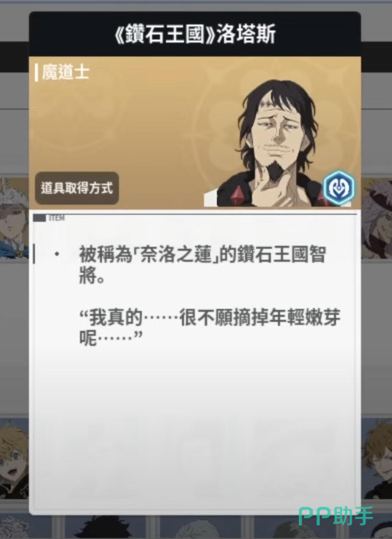Choose the eyepatch character card at left
Screen dimensions: 392x539
click(x=14, y=218)
